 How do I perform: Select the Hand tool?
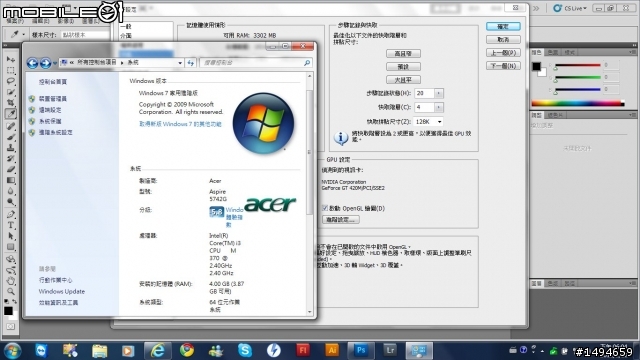click(x=11, y=281)
